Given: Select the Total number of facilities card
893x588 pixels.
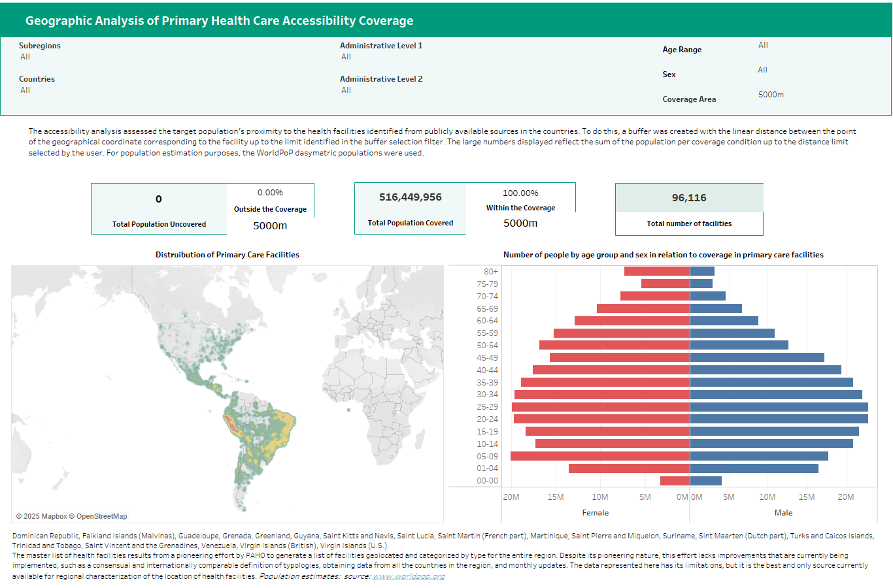Looking at the screenshot, I should coord(689,209).
